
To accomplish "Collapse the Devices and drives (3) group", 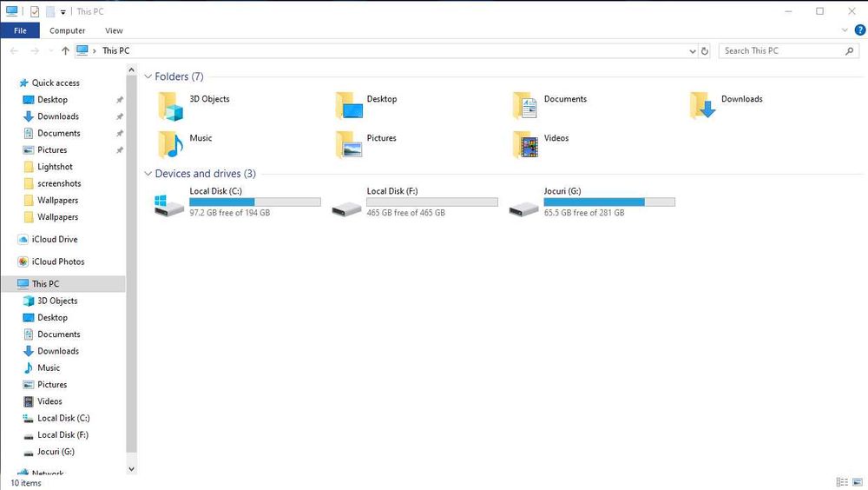I will pos(148,174).
